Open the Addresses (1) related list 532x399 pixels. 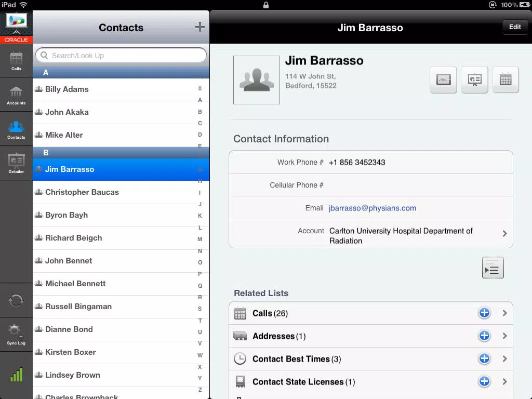pyautogui.click(x=370, y=336)
